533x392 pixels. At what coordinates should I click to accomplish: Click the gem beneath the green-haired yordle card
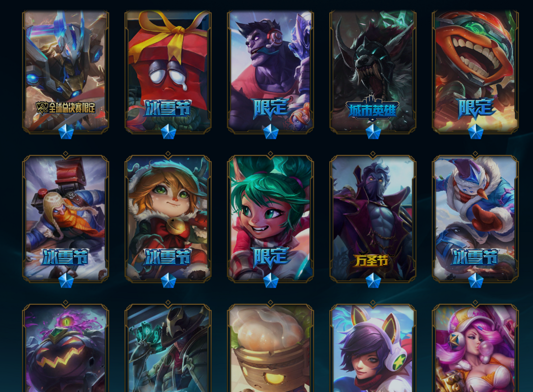270,281
